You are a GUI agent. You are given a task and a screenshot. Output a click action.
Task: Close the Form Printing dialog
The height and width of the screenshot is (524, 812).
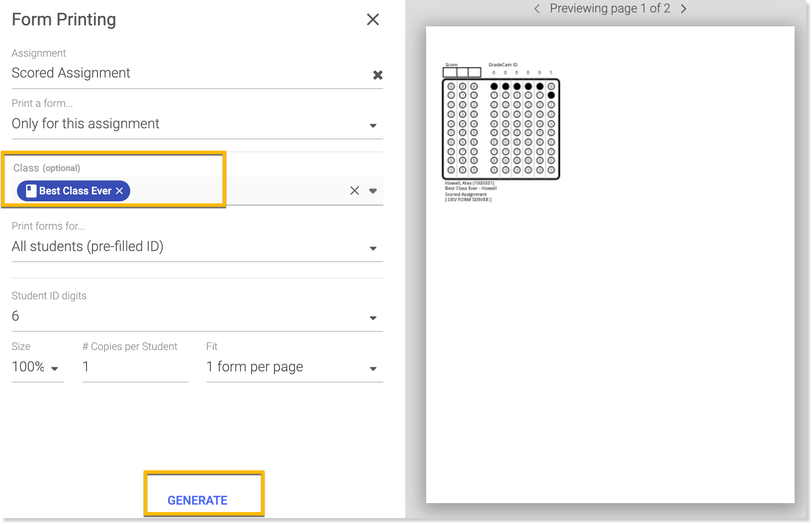click(x=372, y=20)
